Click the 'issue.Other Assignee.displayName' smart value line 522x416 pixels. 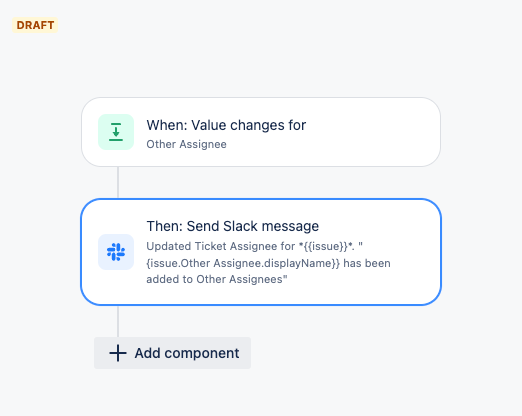point(243,263)
